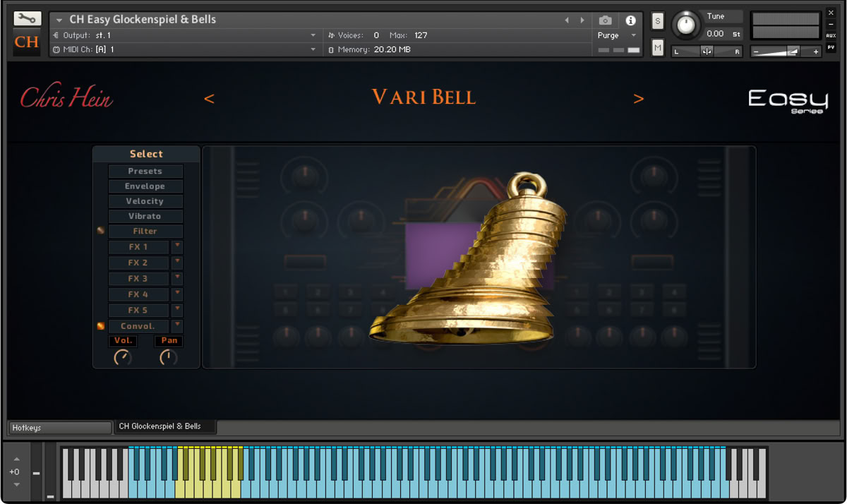Switch to the previous sound before Vari Bell
This screenshot has height=504, width=847.
point(209,99)
